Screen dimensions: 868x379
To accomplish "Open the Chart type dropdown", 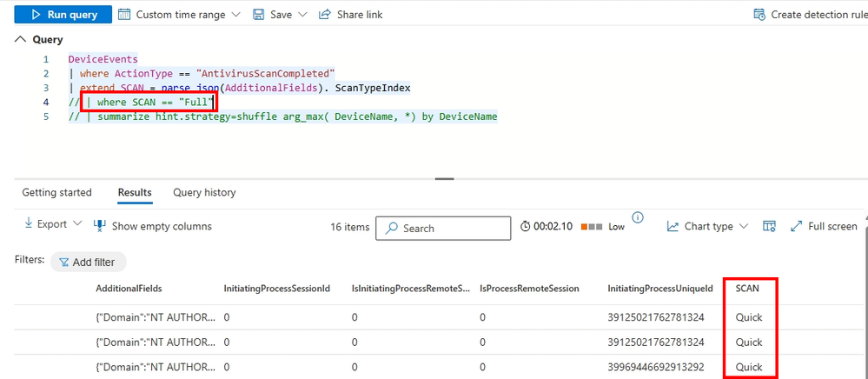I will pos(707,226).
